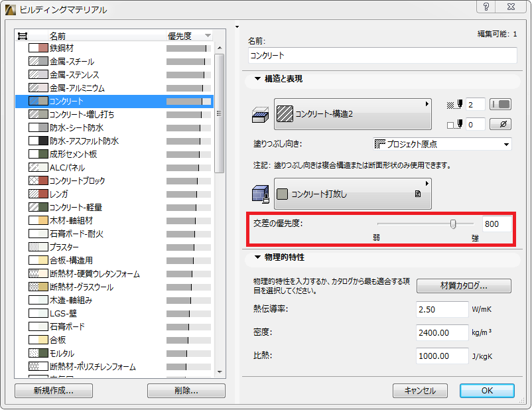Click the hatch icon beside ALCパネル
This screenshot has height=410, width=532.
(38, 167)
